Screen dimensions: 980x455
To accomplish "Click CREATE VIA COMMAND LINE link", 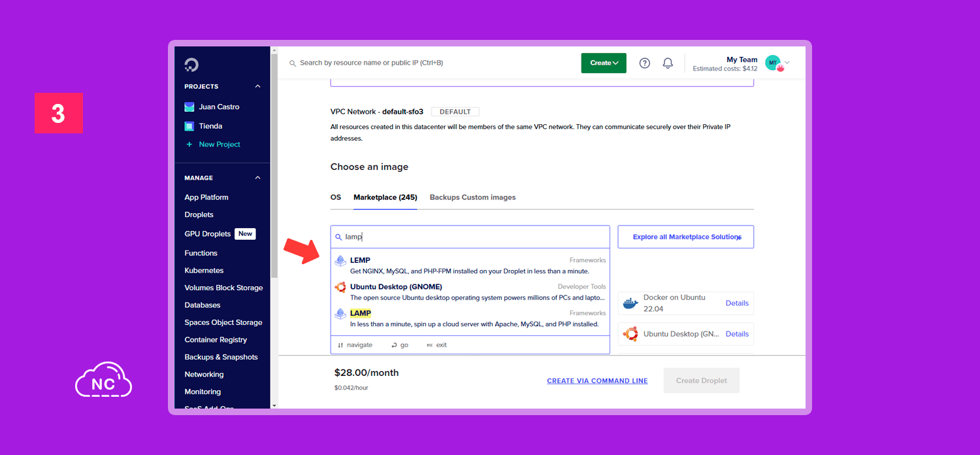I will pyautogui.click(x=597, y=381).
